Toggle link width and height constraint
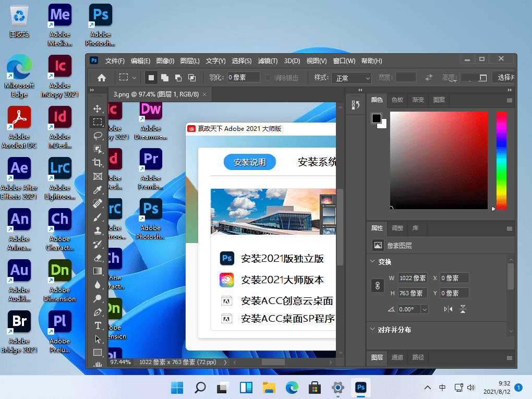 (x=378, y=286)
